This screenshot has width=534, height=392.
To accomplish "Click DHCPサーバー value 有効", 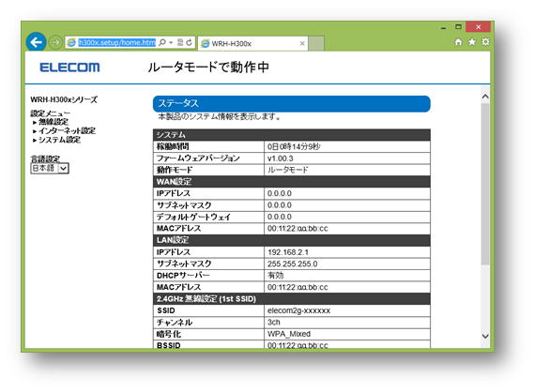I will point(276,276).
